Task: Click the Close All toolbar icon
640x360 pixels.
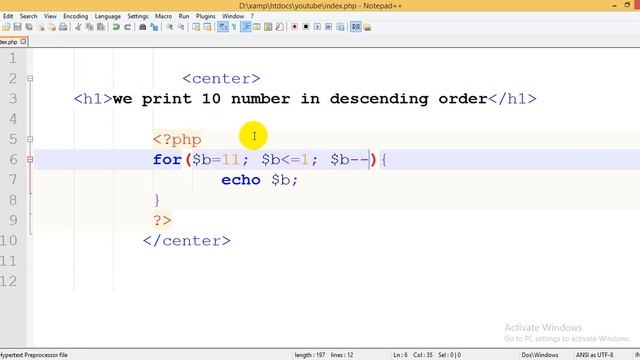Action: pyautogui.click(x=52, y=27)
